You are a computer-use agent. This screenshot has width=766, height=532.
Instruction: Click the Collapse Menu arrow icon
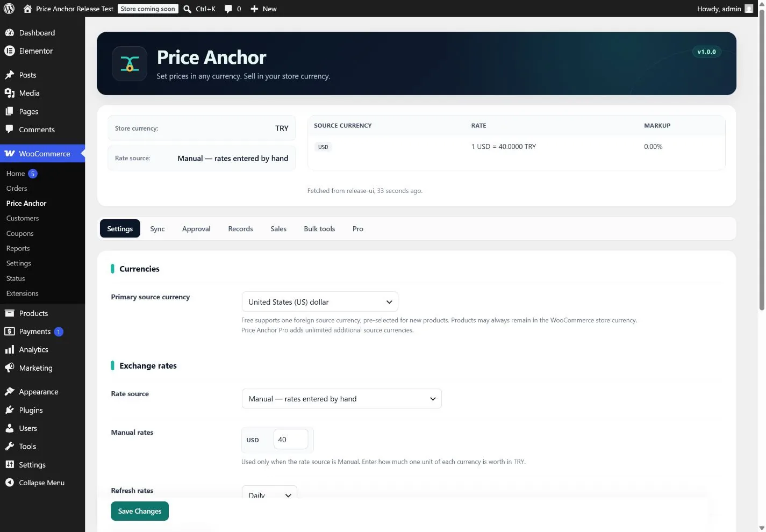pos(9,483)
